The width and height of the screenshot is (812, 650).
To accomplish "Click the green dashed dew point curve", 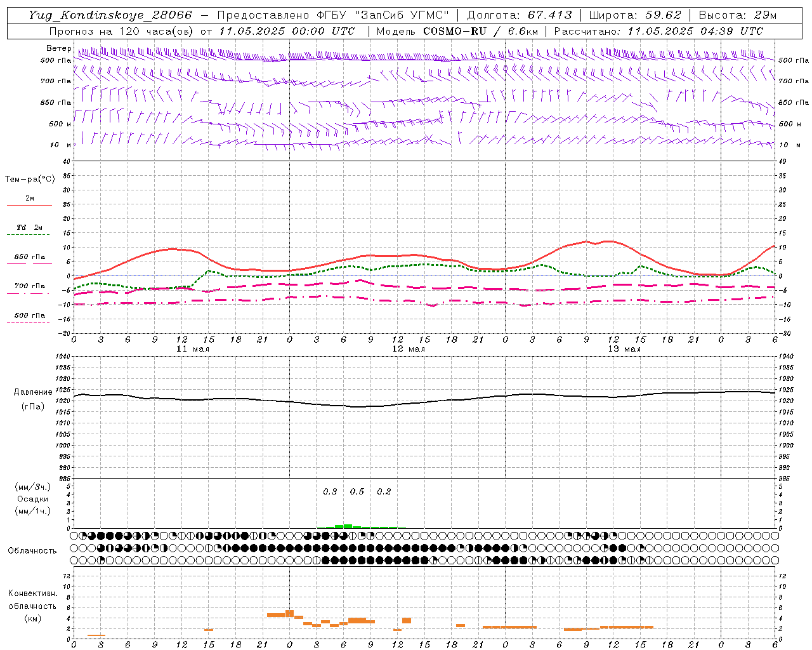I will click(x=425, y=265).
